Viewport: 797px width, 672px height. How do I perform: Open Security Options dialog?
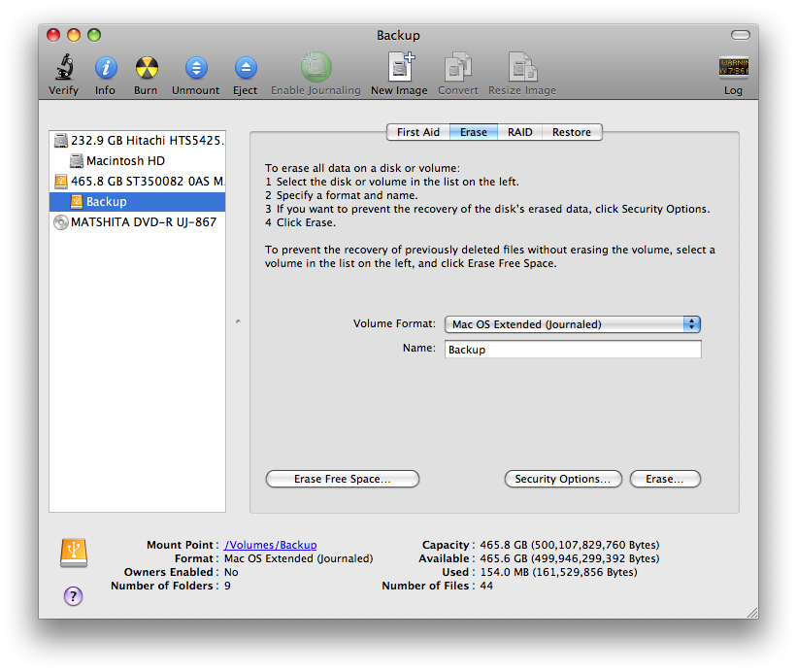562,479
